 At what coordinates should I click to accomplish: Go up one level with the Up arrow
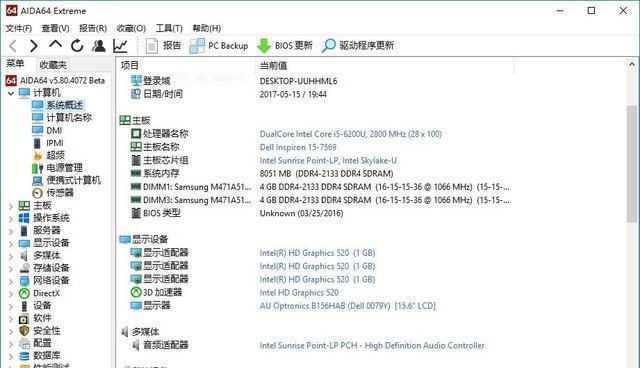55,44
